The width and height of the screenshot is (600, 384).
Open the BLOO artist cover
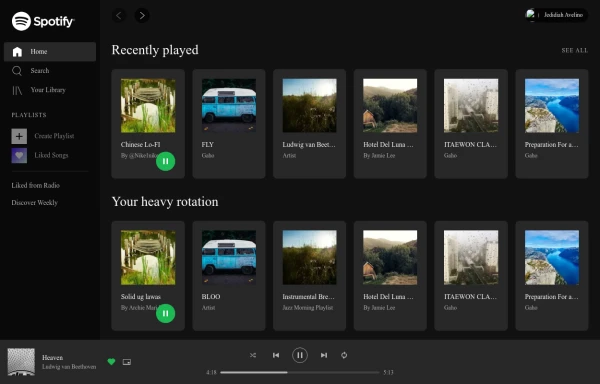(x=229, y=257)
